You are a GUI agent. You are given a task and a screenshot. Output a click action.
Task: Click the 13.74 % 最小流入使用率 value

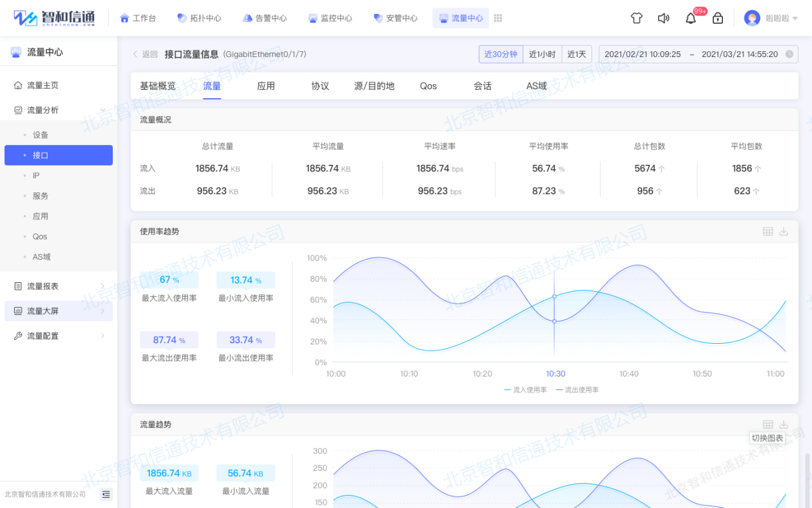tap(246, 280)
